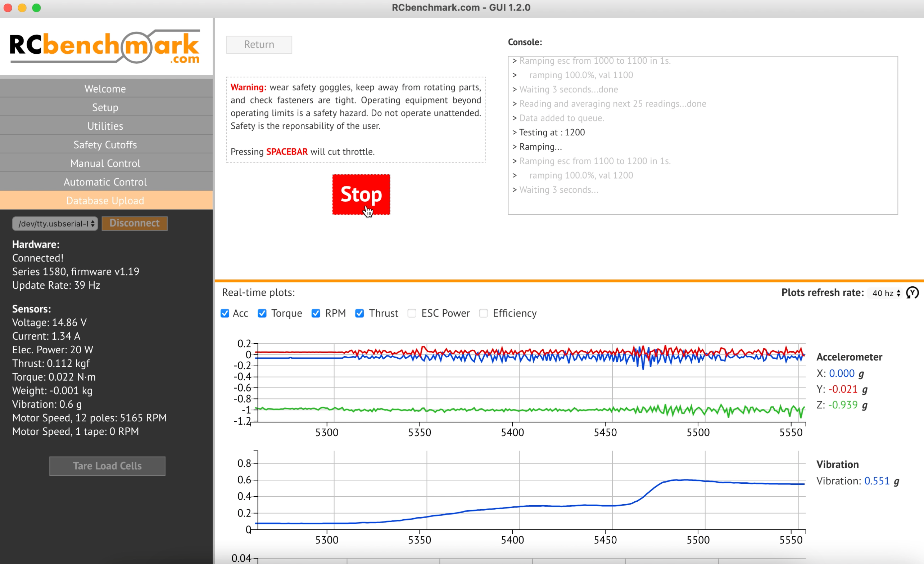The height and width of the screenshot is (564, 924).
Task: Open the plots refresh rate selector
Action: pos(883,293)
